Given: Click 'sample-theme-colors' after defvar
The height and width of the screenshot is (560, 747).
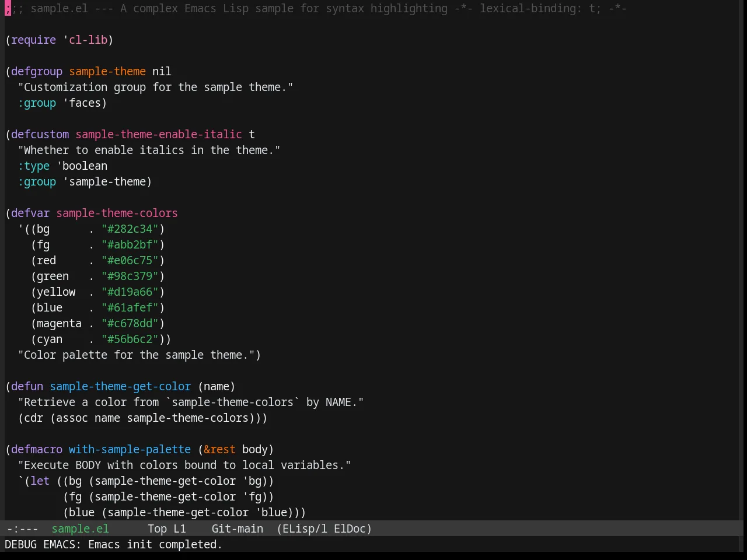Looking at the screenshot, I should click(117, 213).
